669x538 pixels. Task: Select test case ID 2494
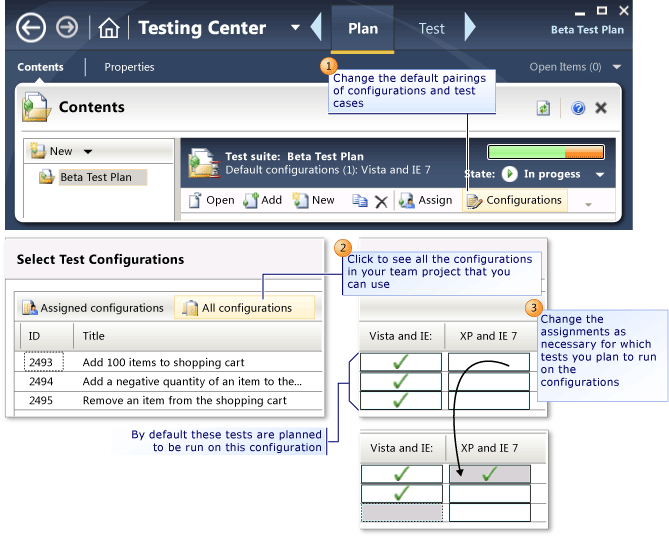tap(41, 381)
